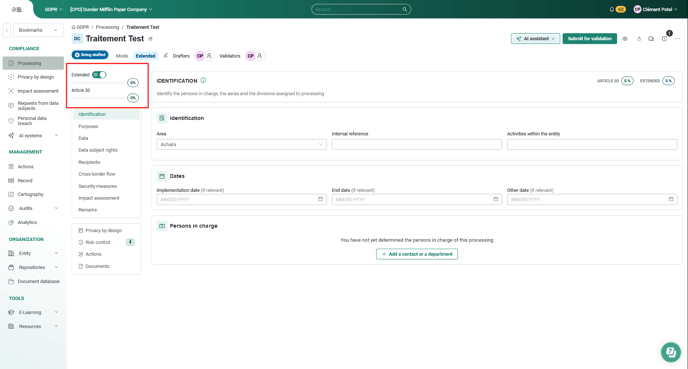
Task: Click the Extended mode tag
Action: (145, 56)
